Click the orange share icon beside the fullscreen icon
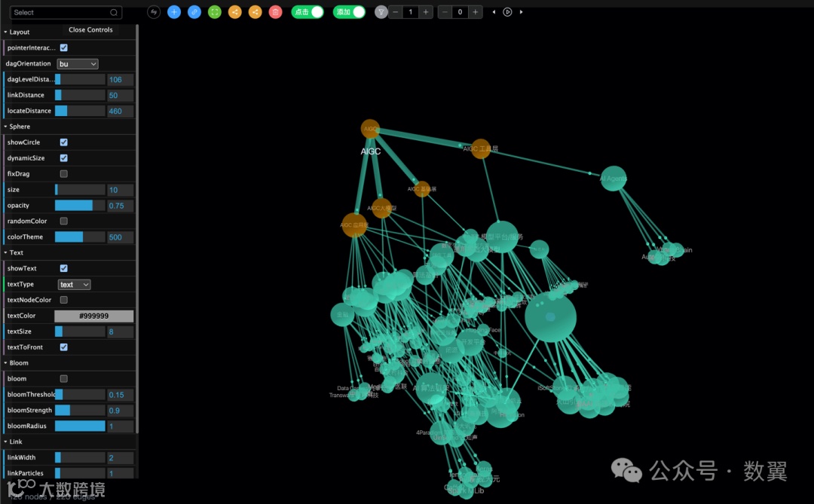 tap(234, 12)
